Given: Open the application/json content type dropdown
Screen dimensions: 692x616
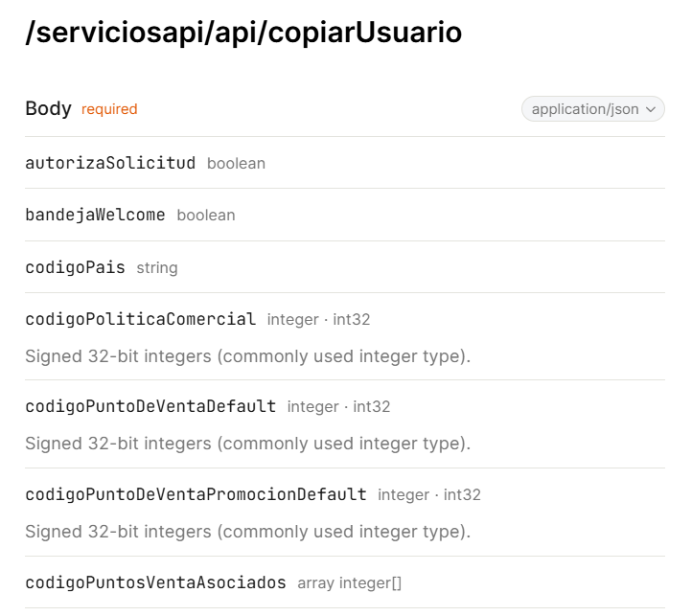Looking at the screenshot, I should (586, 109).
